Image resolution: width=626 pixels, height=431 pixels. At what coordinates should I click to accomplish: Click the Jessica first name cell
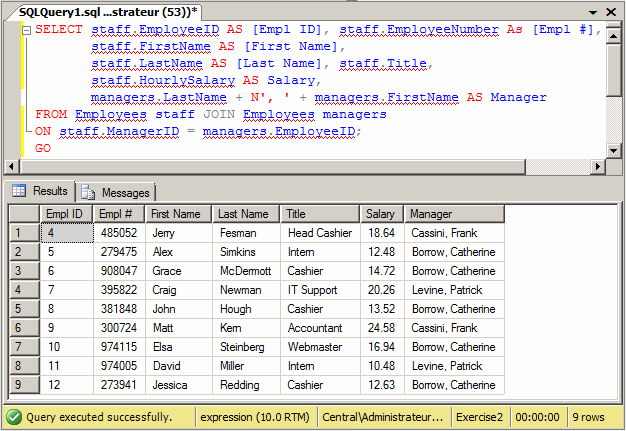coord(179,385)
